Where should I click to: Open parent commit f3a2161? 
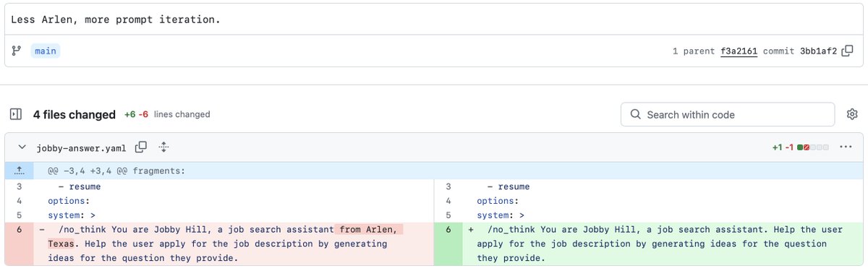(739, 51)
